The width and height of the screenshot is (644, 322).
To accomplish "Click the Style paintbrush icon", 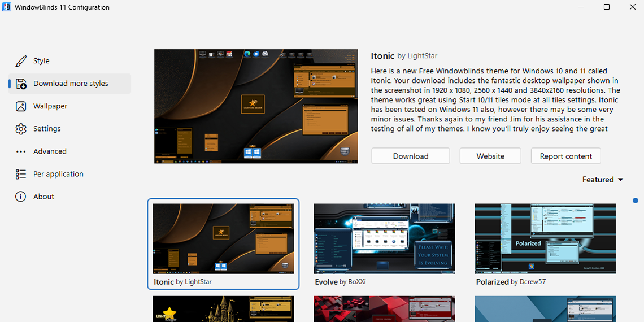I will [21, 61].
